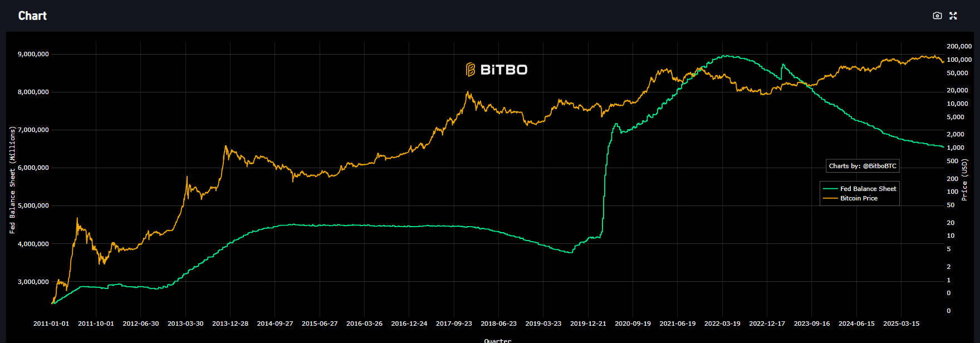The image size is (980, 343).
Task: Select the 2015-06-27 x-axis label
Action: click(x=320, y=324)
